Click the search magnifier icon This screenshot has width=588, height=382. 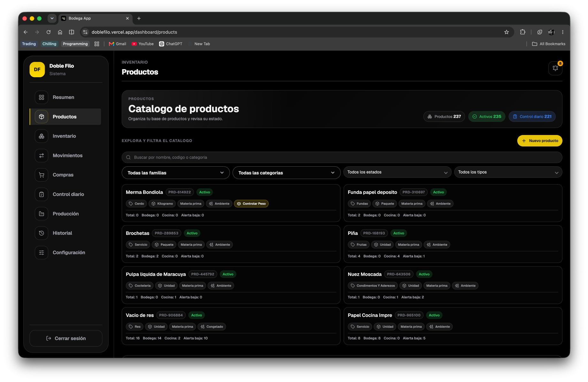click(x=128, y=157)
